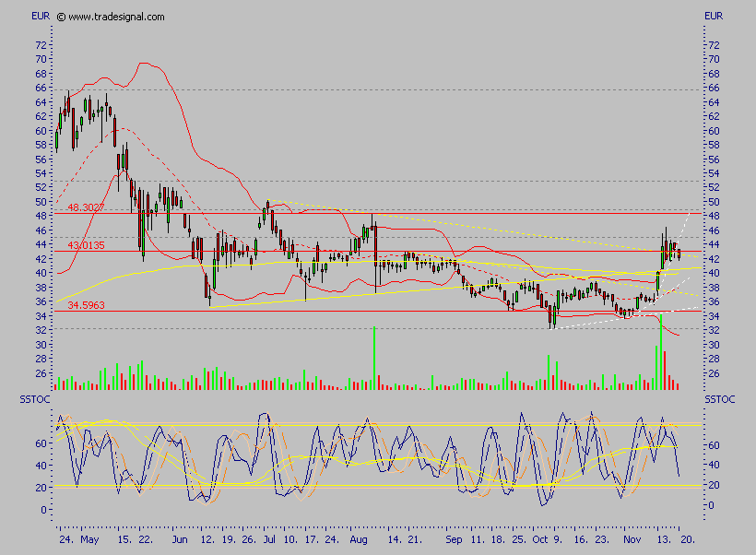Click the copyright symbol next to the URL
This screenshot has height=555, width=756.
pos(62,16)
